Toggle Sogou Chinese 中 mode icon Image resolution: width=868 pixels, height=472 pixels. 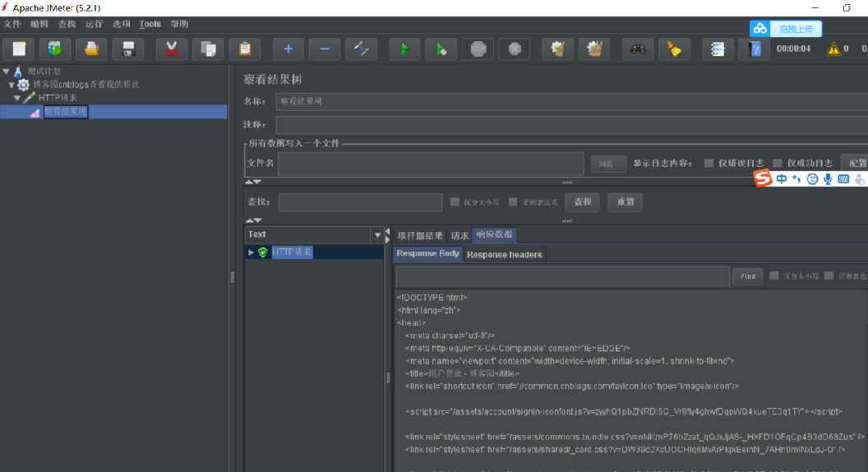click(x=781, y=179)
